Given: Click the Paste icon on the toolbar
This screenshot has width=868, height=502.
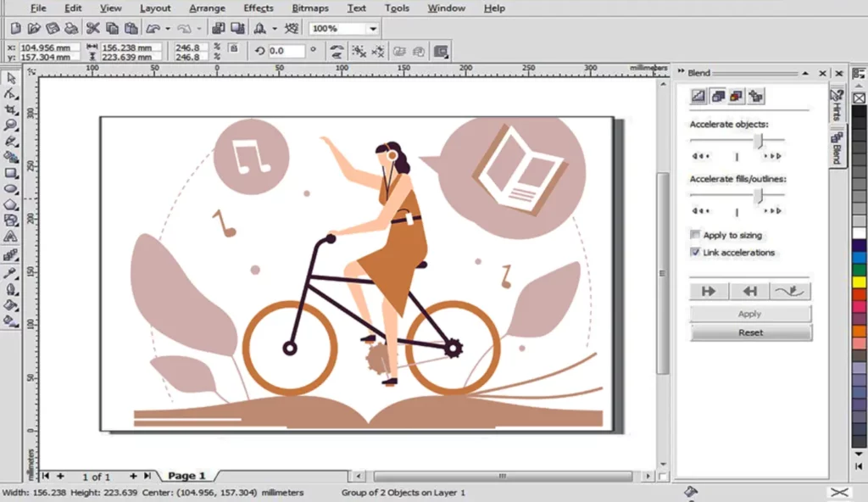Looking at the screenshot, I should point(131,27).
